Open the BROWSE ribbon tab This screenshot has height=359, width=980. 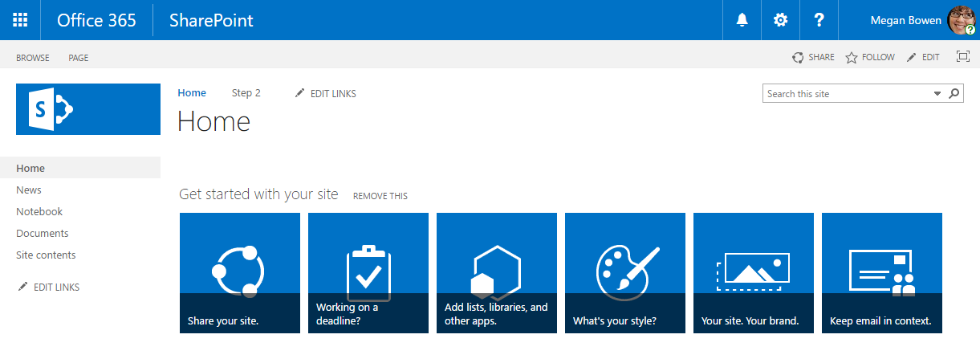click(x=33, y=58)
